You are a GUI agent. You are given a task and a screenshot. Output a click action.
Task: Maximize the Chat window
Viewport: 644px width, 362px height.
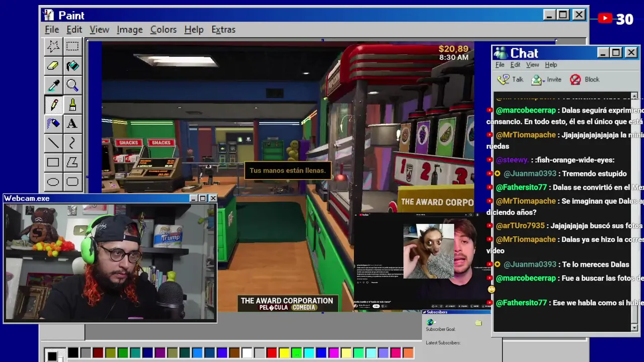[616, 53]
